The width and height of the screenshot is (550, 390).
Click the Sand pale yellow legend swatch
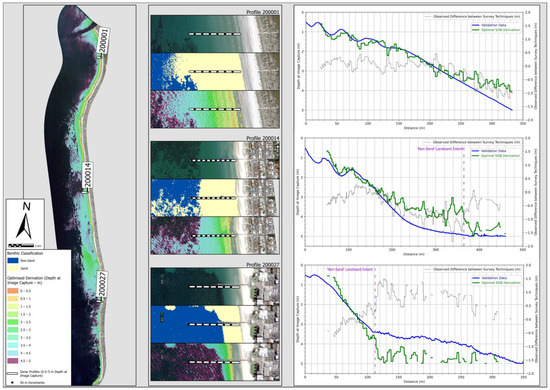[13, 268]
